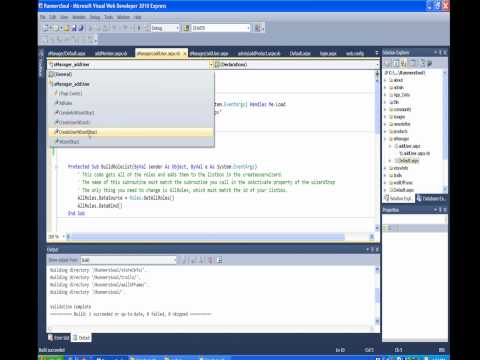Open the Edit menu
This screenshot has width=480, height=360.
(53, 17)
